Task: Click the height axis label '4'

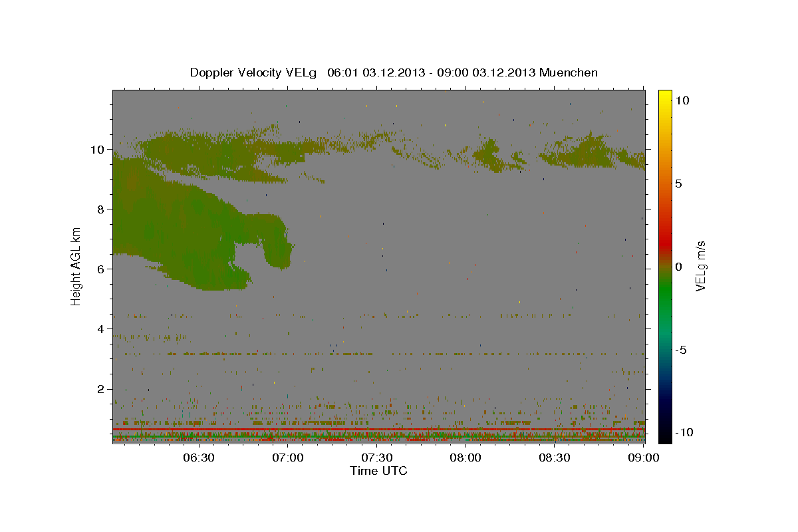Action: coord(101,329)
